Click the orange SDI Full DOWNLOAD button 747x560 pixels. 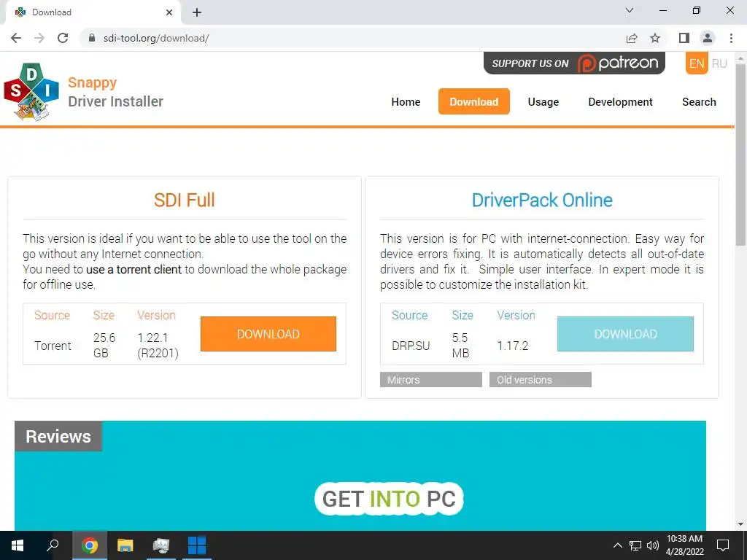[x=268, y=334]
